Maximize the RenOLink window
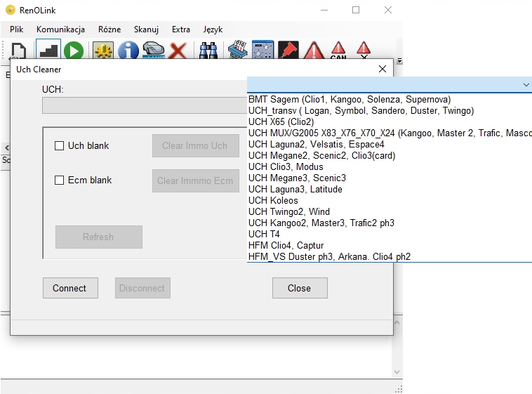This screenshot has width=532, height=394. pos(356,10)
